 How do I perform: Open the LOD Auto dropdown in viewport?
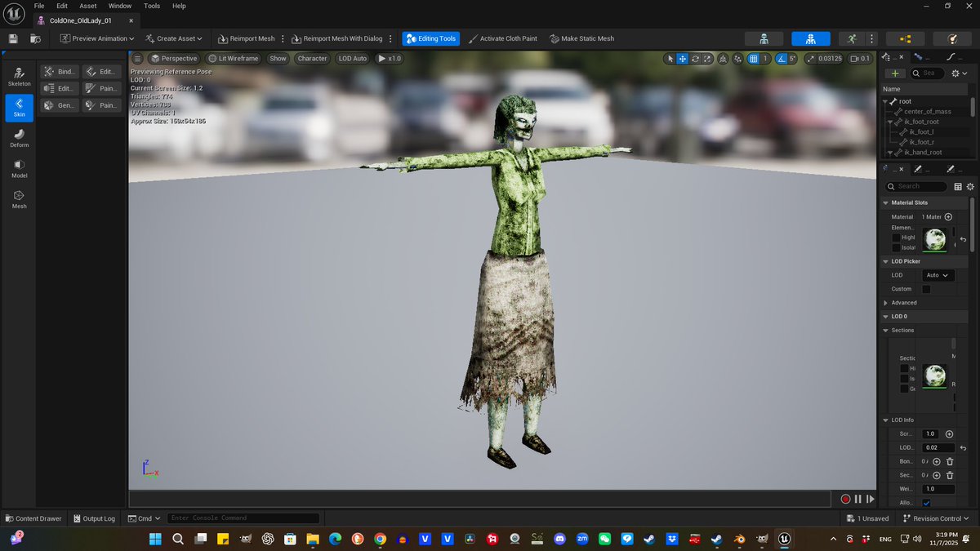352,58
